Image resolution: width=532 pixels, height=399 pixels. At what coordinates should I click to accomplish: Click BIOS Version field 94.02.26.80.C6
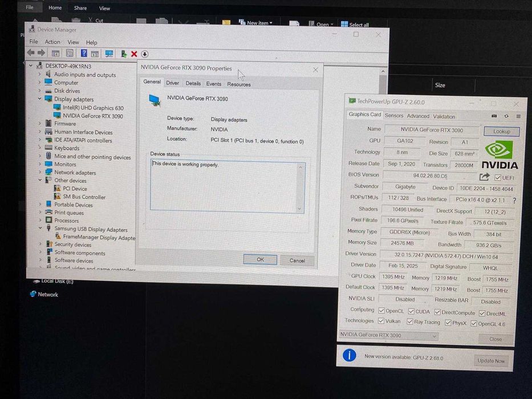coord(430,176)
